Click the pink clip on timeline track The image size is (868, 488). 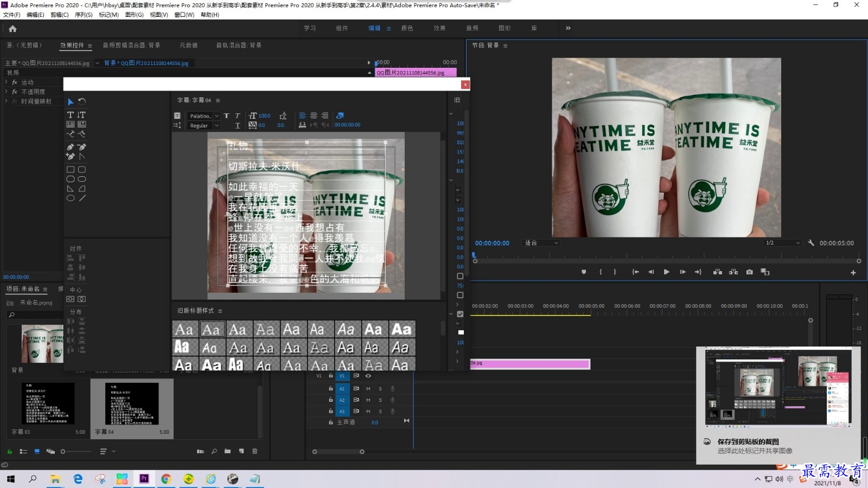coord(530,364)
